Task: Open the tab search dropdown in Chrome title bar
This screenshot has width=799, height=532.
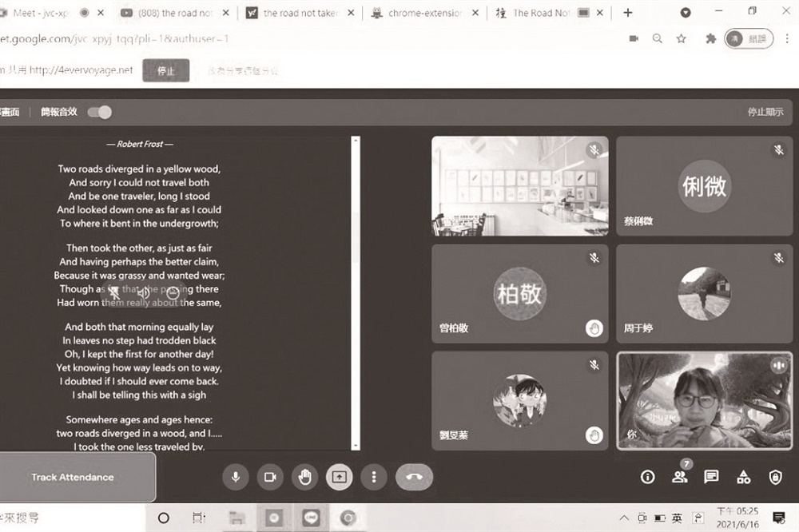Action: (x=686, y=14)
